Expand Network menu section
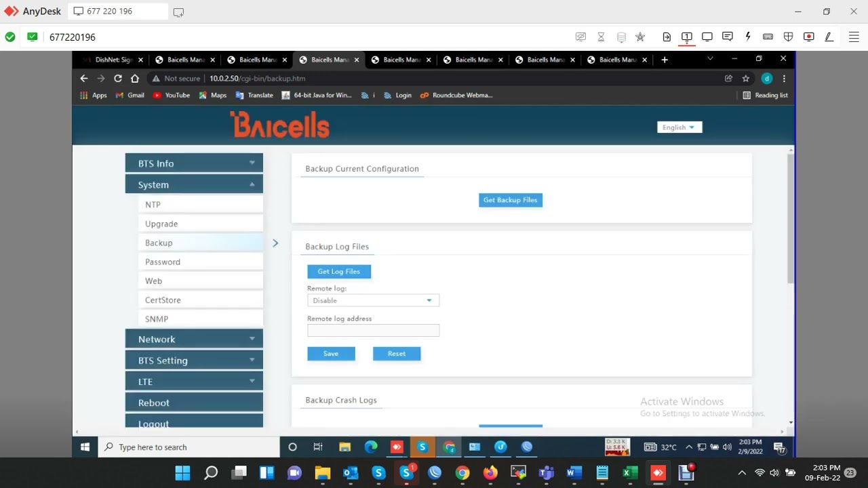Image resolution: width=868 pixels, height=488 pixels. (x=194, y=339)
